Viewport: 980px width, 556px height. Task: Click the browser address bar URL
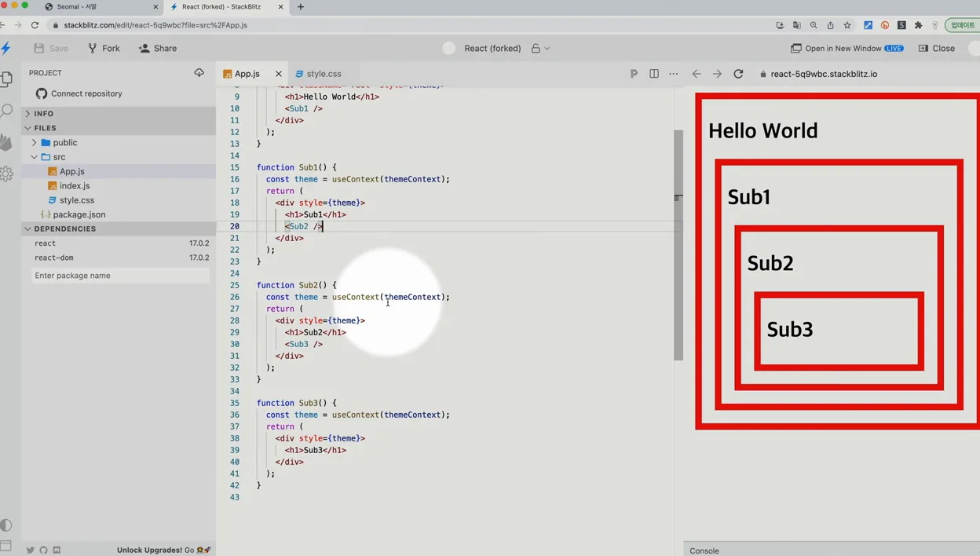[x=155, y=25]
